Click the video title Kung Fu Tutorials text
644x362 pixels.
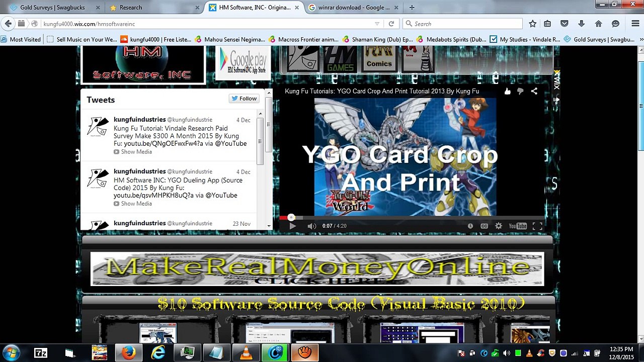point(382,91)
